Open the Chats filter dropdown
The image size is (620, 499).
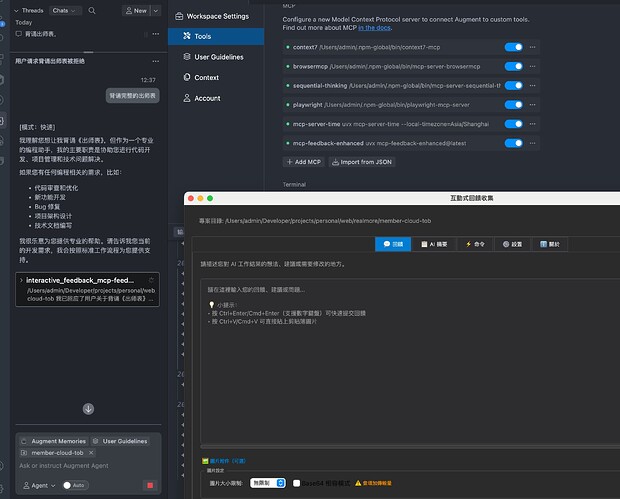(x=65, y=11)
